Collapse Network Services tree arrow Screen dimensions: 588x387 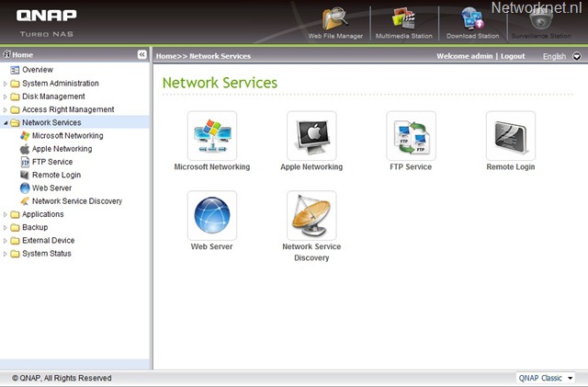coord(5,123)
